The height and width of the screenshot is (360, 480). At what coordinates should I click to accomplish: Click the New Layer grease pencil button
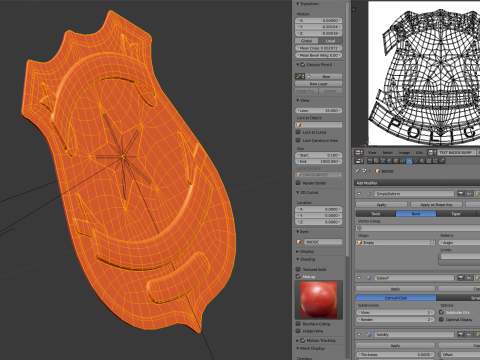coord(319,84)
